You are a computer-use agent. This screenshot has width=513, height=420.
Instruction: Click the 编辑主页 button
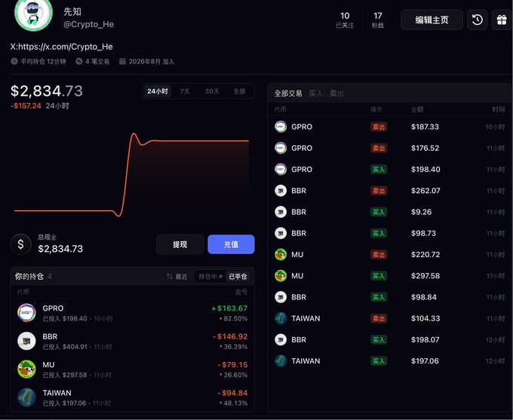(x=432, y=20)
